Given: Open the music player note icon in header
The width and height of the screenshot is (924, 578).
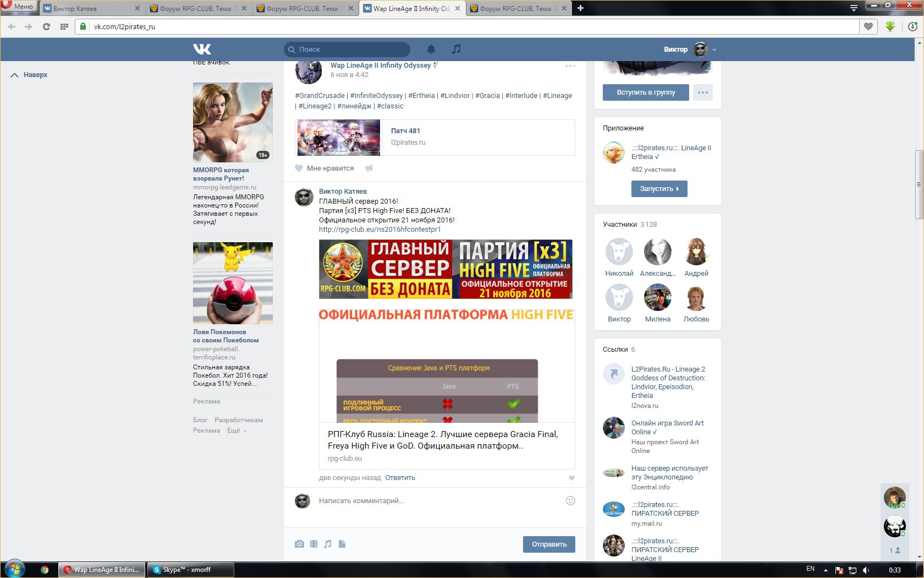Looking at the screenshot, I should coord(456,49).
